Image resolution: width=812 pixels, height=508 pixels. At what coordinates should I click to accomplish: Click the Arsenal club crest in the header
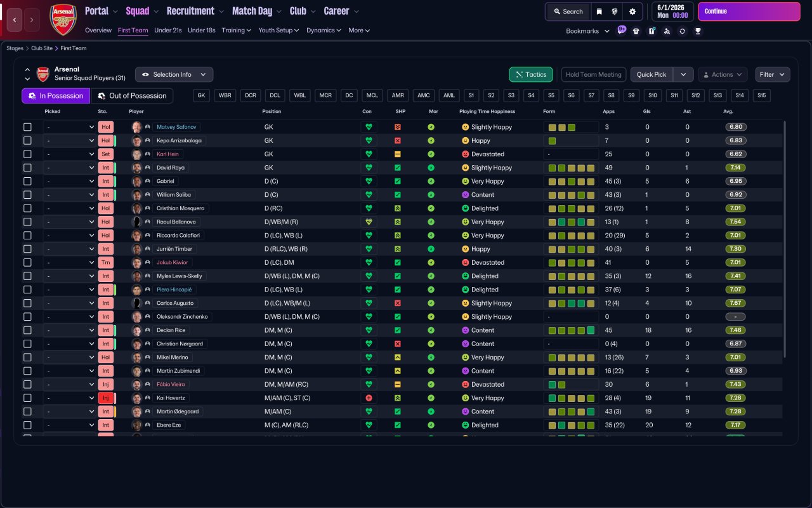[x=63, y=19]
